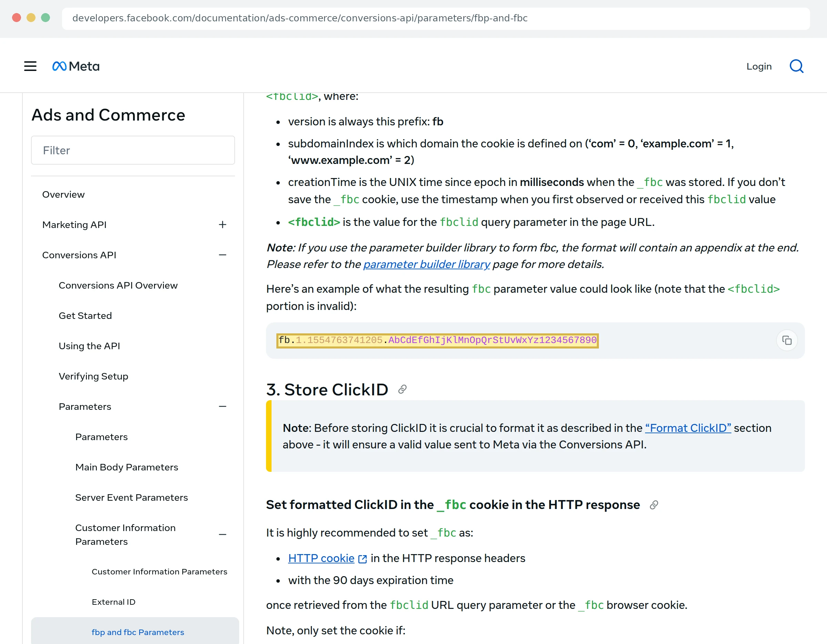Open the External ID page
This screenshot has height=644, width=827.
[x=113, y=602]
